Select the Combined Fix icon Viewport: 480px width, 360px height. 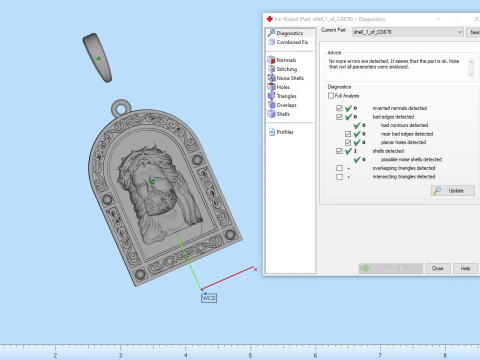pyautogui.click(x=272, y=42)
